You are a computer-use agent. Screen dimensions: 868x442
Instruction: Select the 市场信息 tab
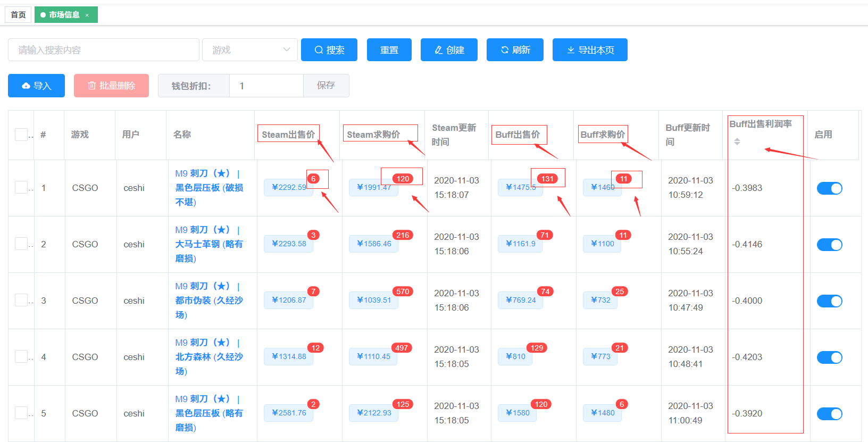click(64, 15)
